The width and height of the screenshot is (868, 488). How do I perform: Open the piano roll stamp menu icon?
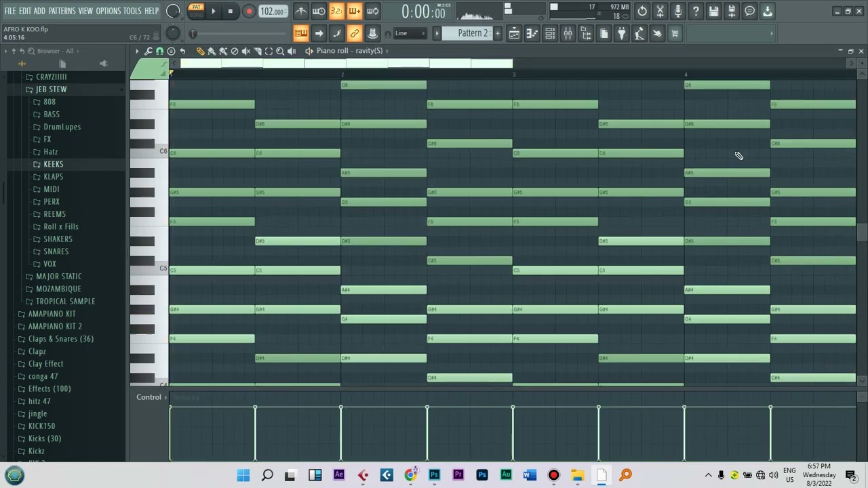[x=172, y=51]
